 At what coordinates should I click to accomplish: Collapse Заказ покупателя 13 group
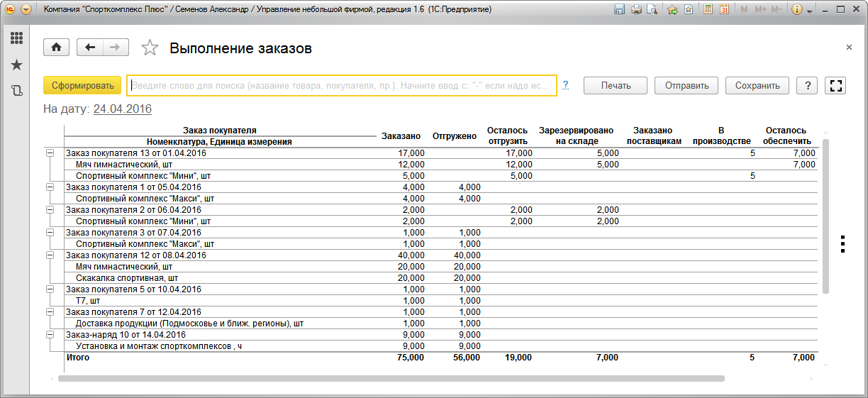50,153
